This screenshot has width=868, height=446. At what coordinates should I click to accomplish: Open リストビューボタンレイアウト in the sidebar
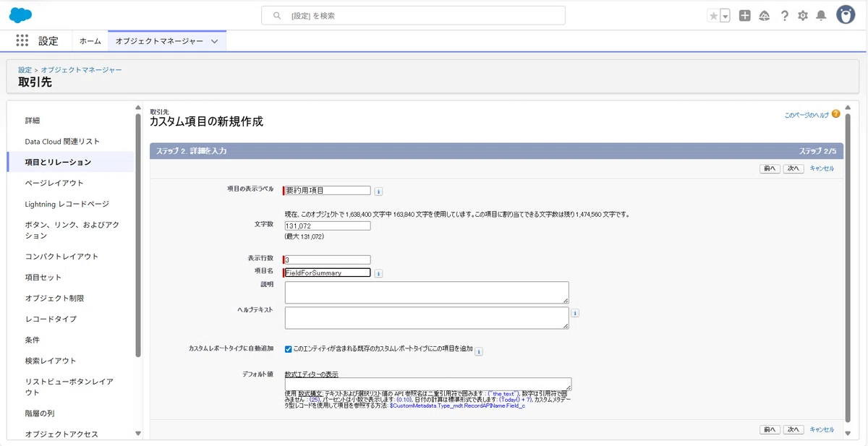69,387
